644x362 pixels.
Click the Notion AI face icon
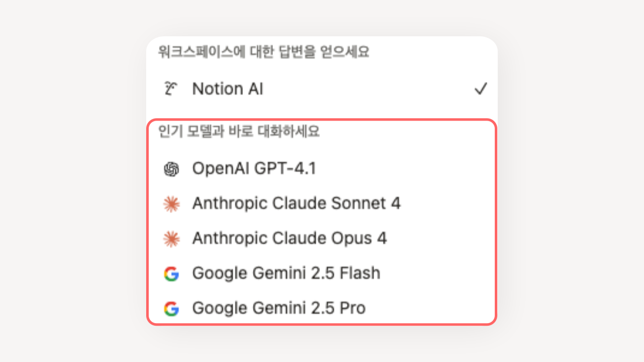coord(171,89)
